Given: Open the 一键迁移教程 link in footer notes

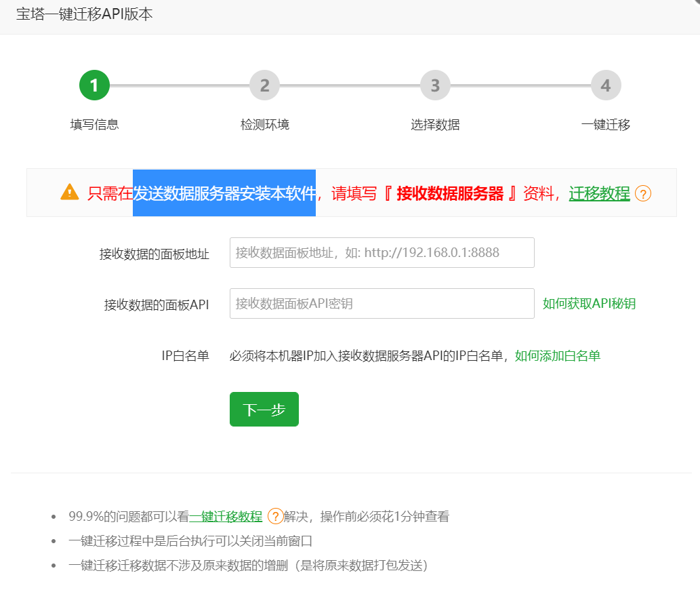Looking at the screenshot, I should [226, 517].
